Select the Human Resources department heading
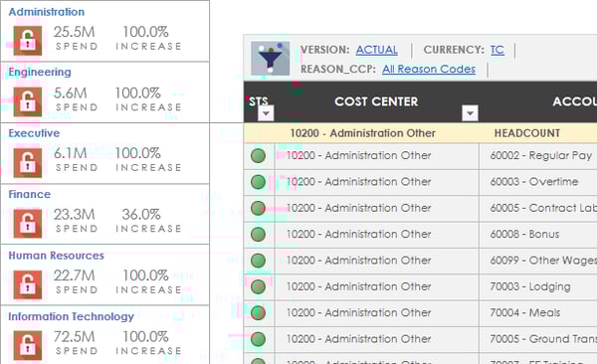 (57, 256)
